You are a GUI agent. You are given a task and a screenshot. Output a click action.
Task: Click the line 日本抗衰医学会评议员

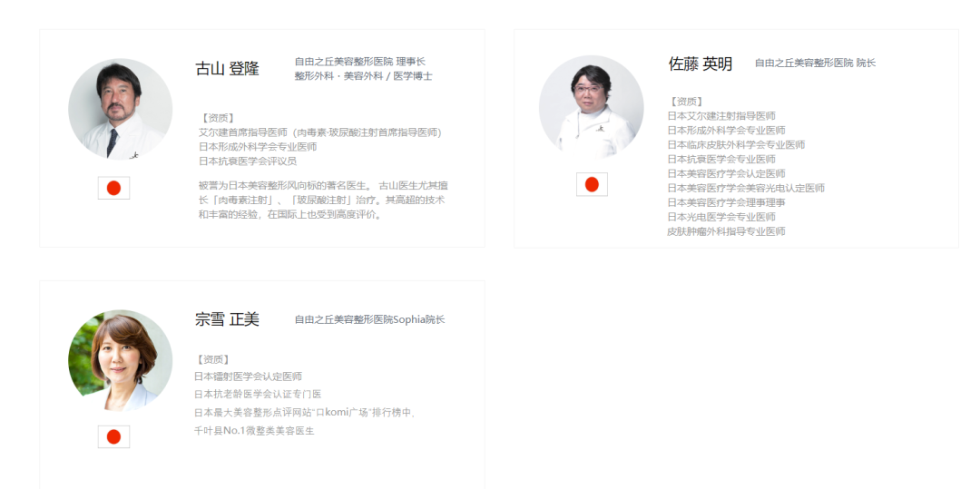pos(248,161)
